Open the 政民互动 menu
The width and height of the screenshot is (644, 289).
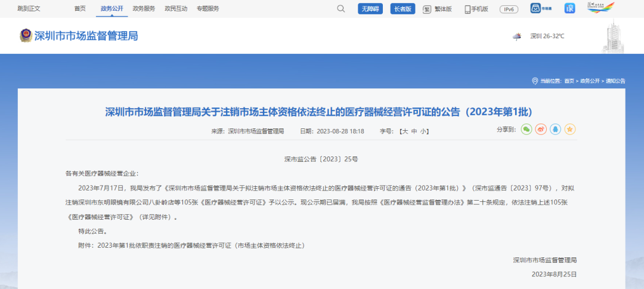coord(176,8)
